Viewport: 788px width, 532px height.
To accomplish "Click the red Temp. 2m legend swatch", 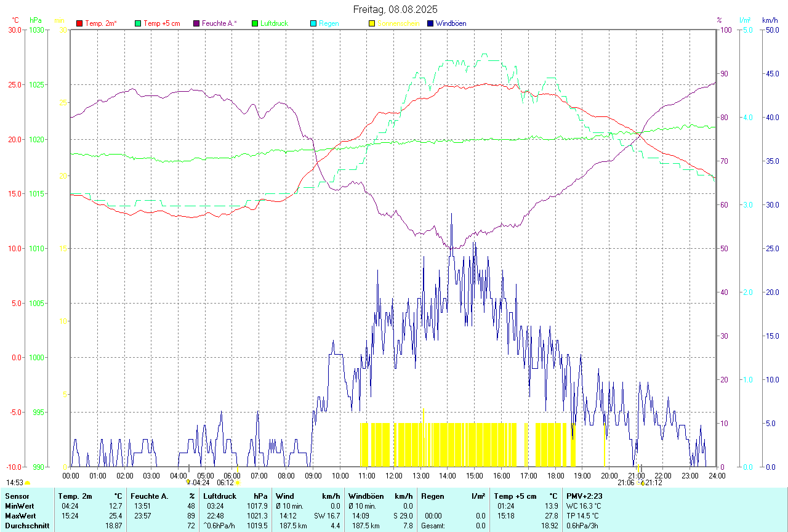I will 79,23.
